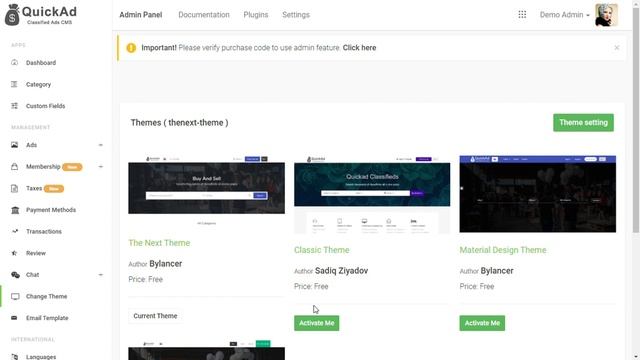640x360 pixels.
Task: Open the apps grid icon
Action: point(522,15)
